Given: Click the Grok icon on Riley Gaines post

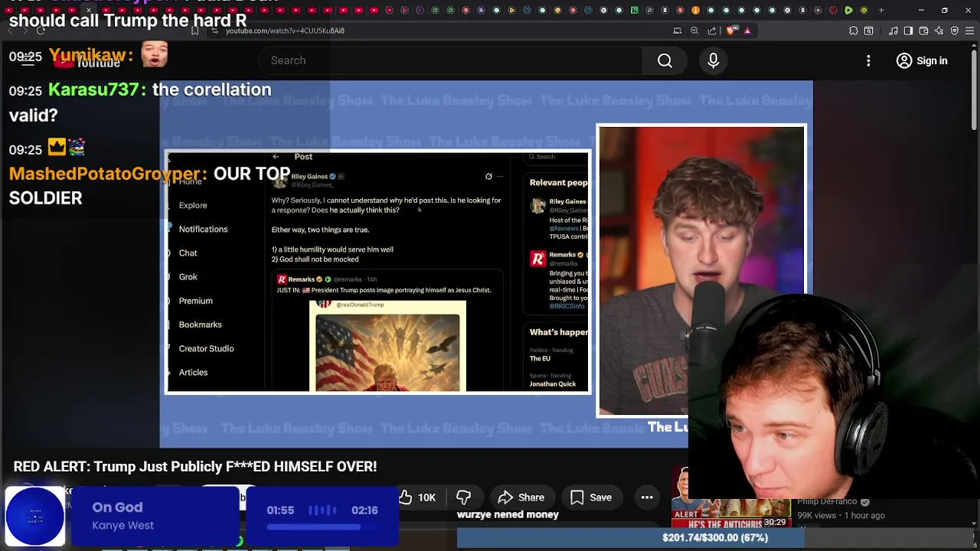Looking at the screenshot, I should pos(488,177).
